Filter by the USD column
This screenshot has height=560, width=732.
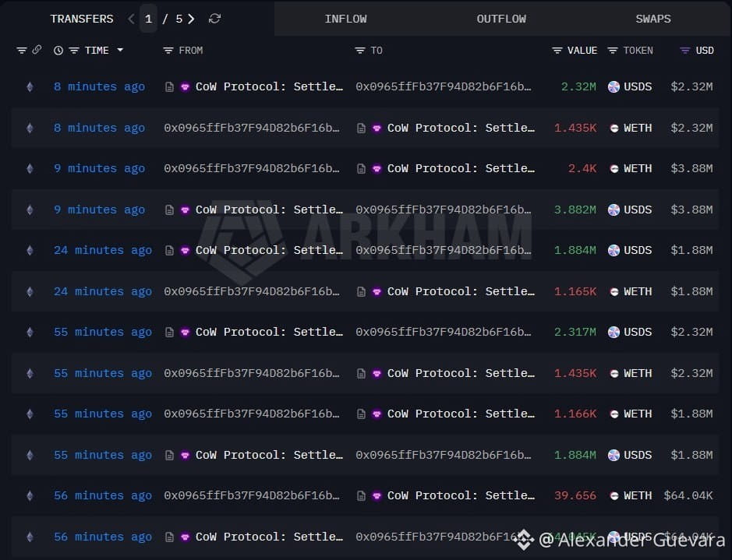point(685,51)
